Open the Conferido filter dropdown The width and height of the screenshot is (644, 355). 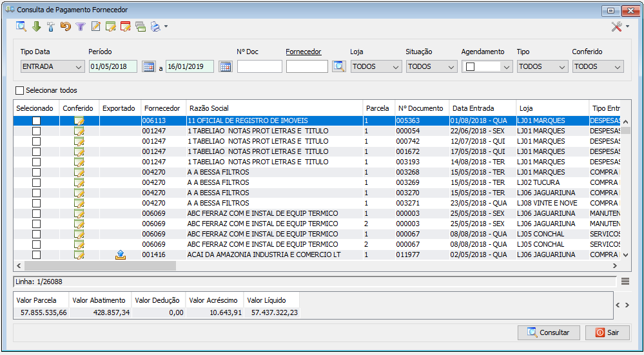pos(598,66)
